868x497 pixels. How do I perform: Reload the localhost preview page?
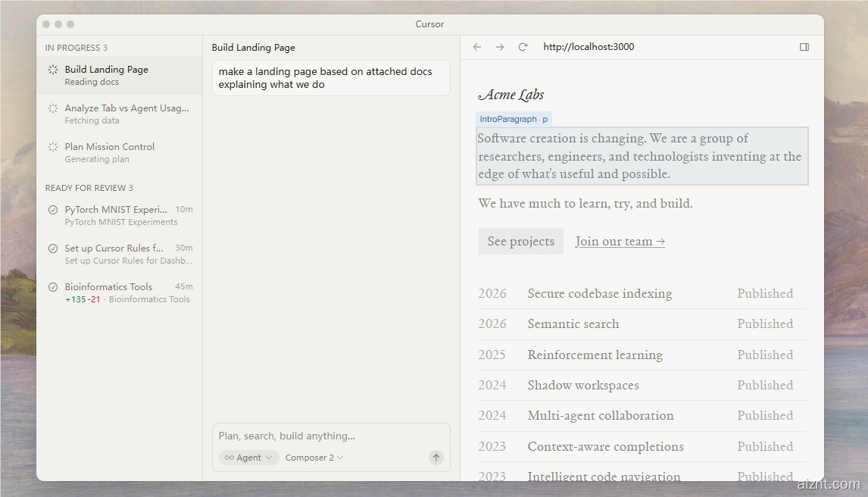(523, 47)
